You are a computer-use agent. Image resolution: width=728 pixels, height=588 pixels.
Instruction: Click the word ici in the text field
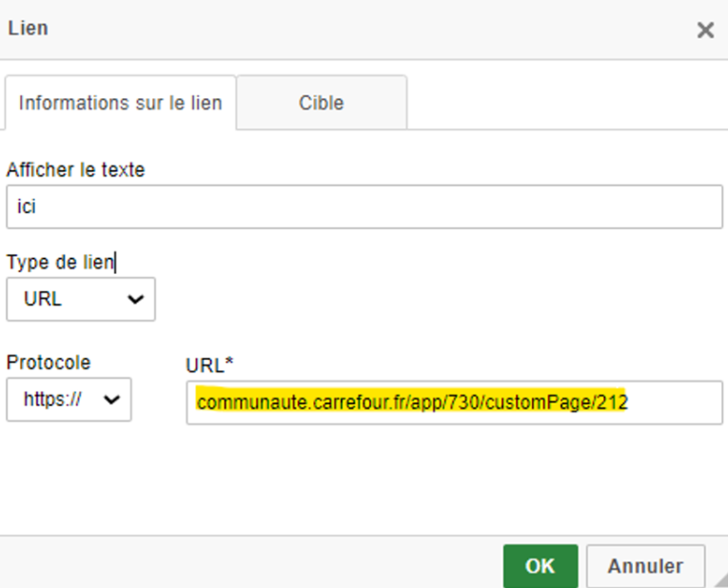[27, 206]
